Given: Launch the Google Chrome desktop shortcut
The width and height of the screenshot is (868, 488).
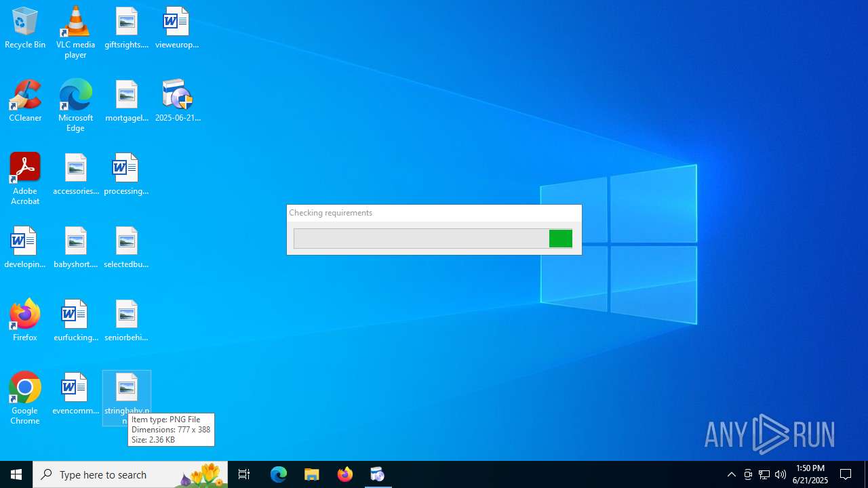Looking at the screenshot, I should coord(25,399).
